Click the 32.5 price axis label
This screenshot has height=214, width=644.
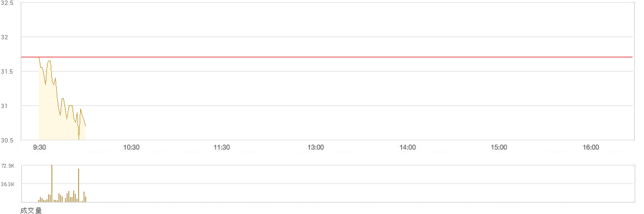(x=7, y=3)
